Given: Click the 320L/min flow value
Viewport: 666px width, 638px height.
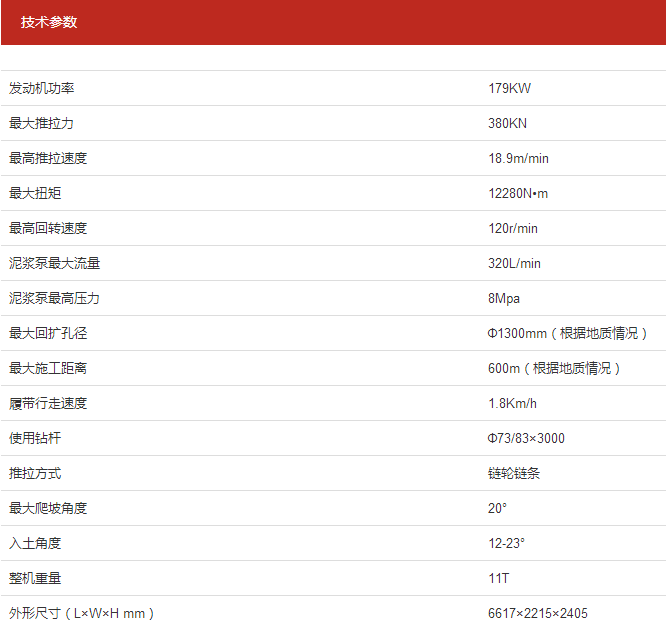Looking at the screenshot, I should click(514, 263).
